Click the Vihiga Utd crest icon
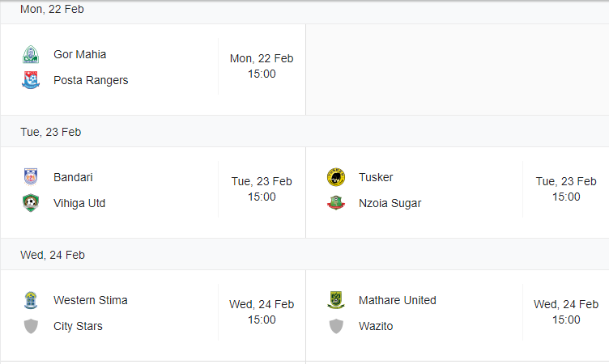609x364 pixels. pos(31,203)
